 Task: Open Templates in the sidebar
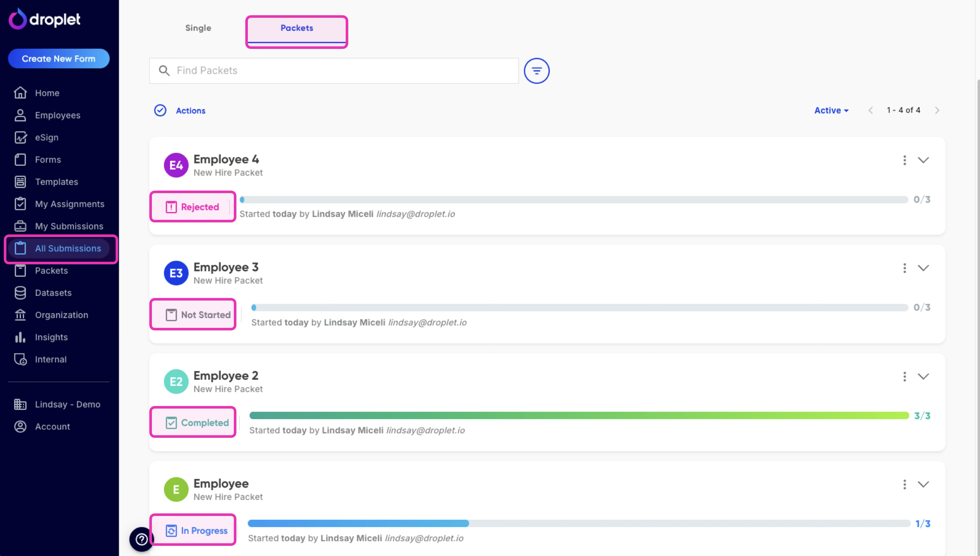click(x=56, y=182)
